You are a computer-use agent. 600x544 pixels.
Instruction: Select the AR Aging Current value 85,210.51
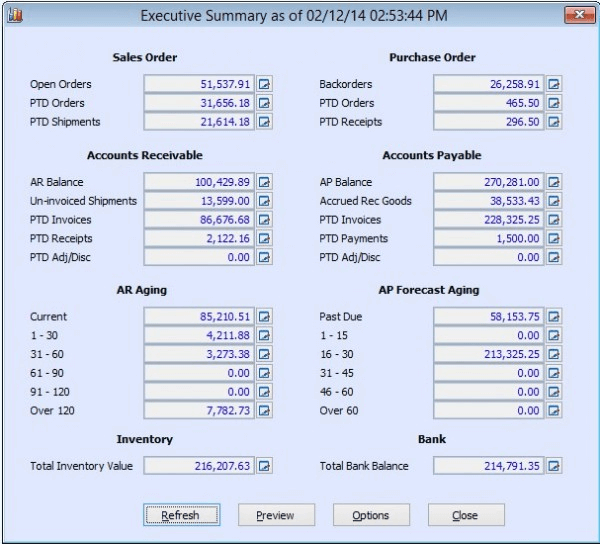click(x=199, y=316)
